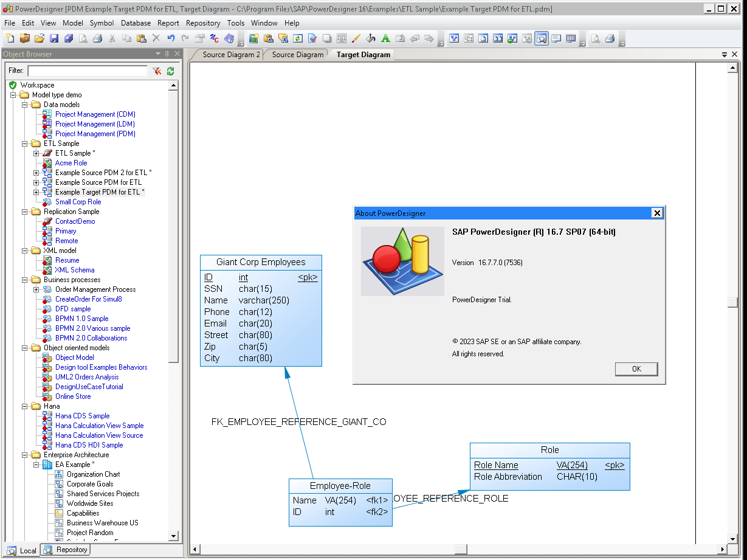The height and width of the screenshot is (560, 747).
Task: Collapse the Hana folder
Action: (x=24, y=406)
